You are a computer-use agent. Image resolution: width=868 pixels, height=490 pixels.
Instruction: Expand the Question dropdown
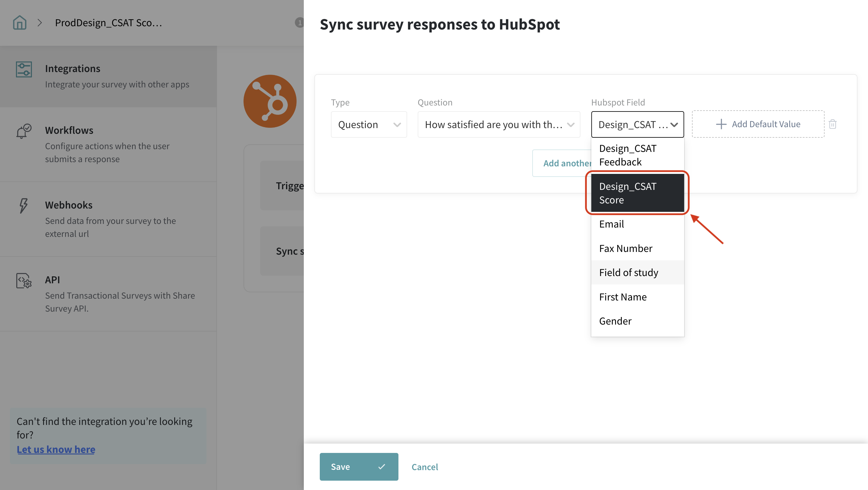[x=499, y=124]
